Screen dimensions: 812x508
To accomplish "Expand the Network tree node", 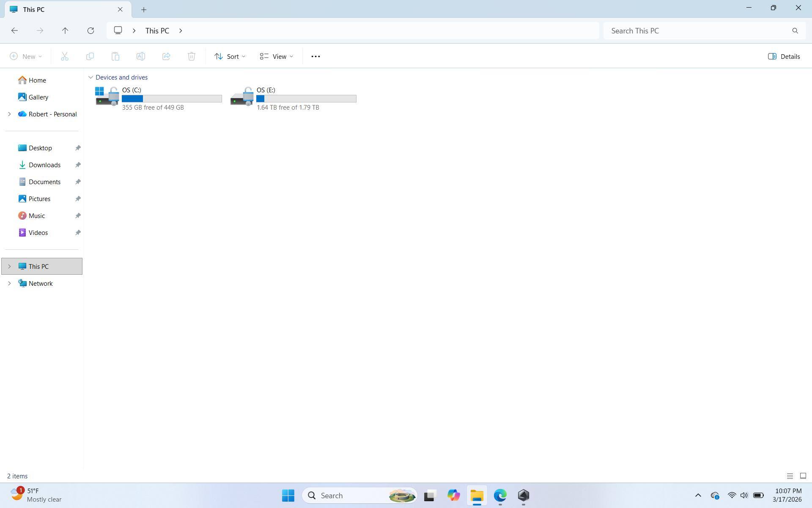I will (9, 283).
